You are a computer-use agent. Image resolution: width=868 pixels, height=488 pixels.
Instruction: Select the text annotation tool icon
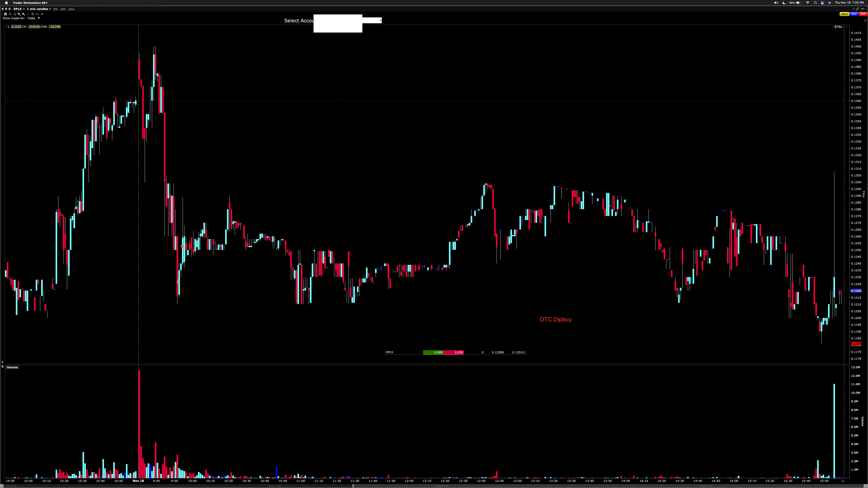5,14
